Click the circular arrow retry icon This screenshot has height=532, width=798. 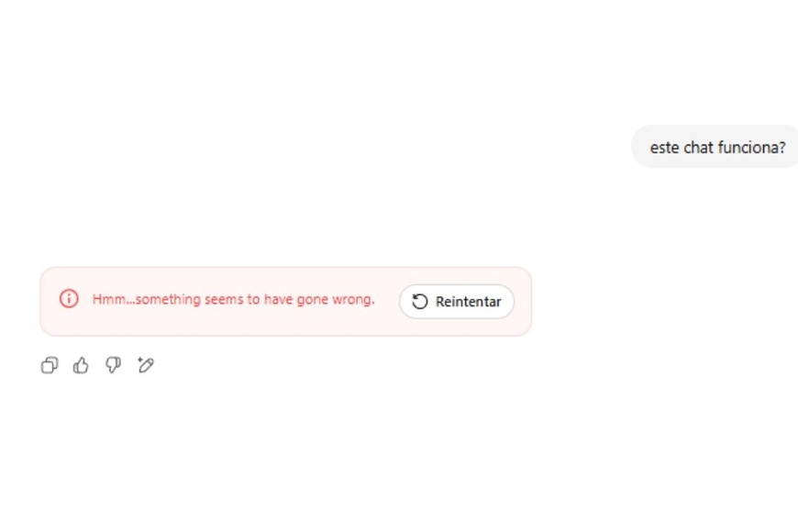coord(420,302)
